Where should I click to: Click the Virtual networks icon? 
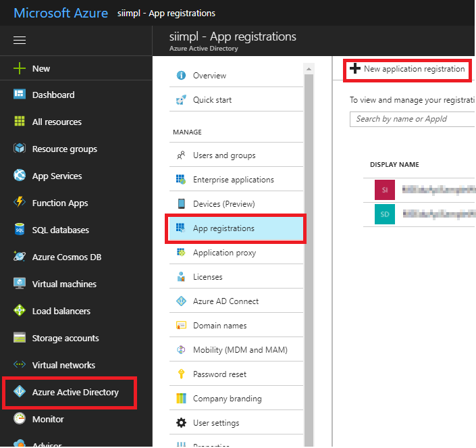click(20, 364)
